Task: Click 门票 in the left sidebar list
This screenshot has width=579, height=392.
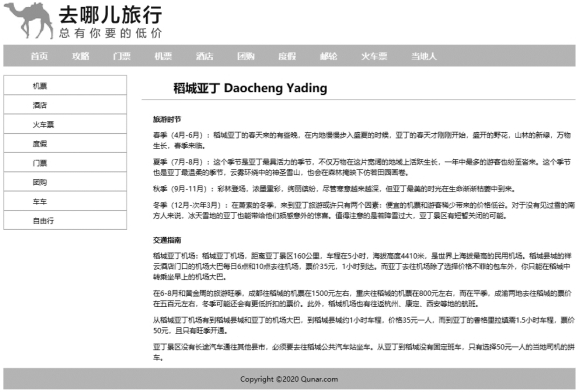Action: [65, 162]
